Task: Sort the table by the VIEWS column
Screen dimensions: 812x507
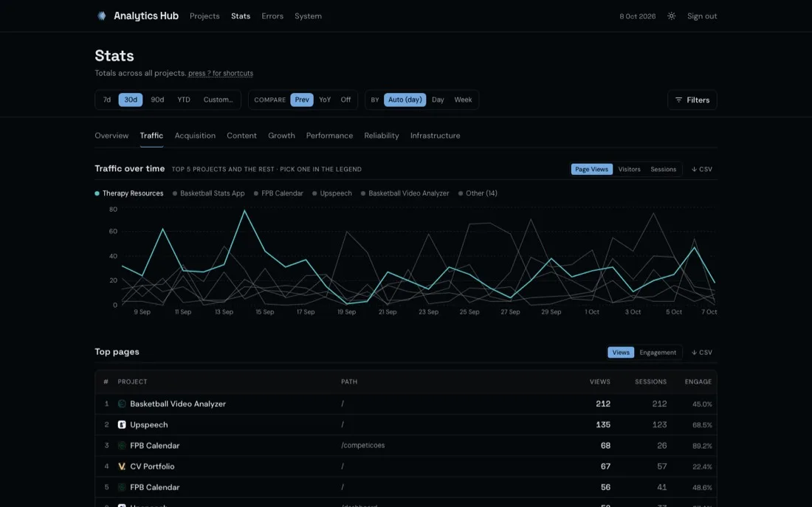Action: tap(599, 382)
